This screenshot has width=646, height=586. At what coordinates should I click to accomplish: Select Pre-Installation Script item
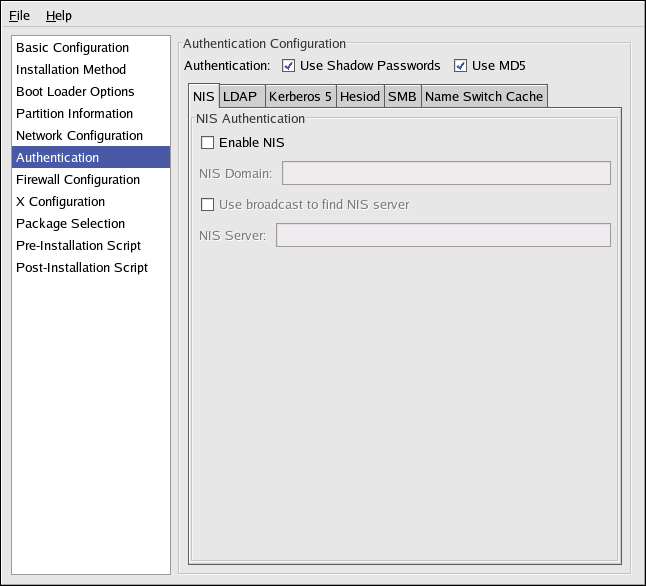pyautogui.click(x=78, y=246)
